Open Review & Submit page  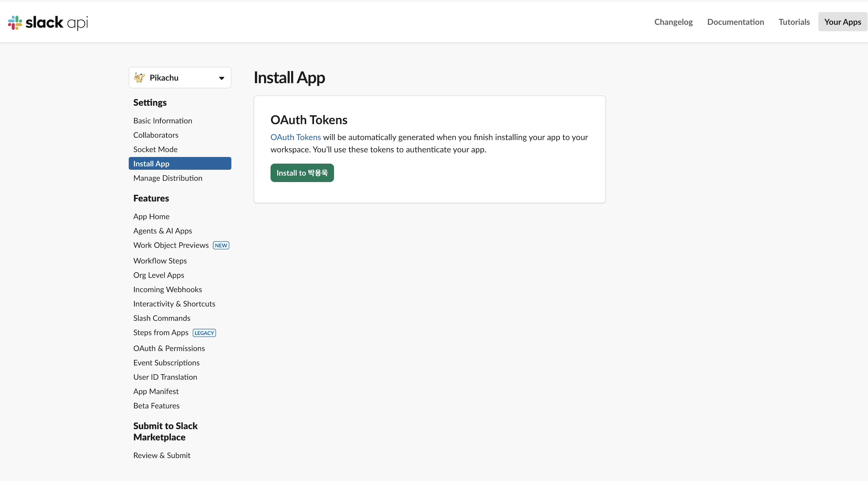click(x=162, y=455)
